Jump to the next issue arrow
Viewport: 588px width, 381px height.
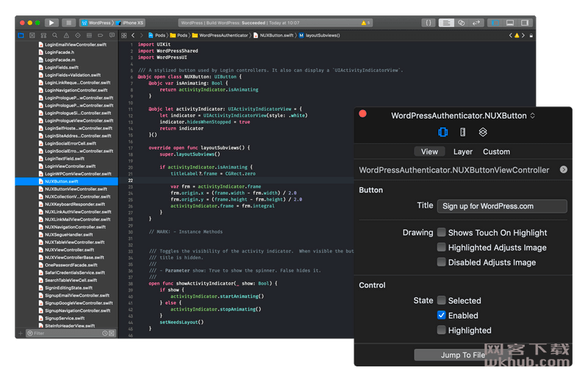click(523, 35)
